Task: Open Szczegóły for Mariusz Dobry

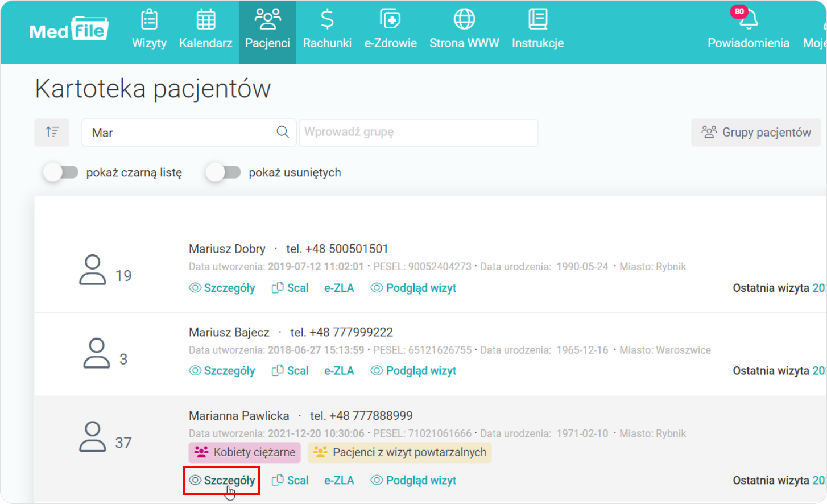Action: coord(222,288)
